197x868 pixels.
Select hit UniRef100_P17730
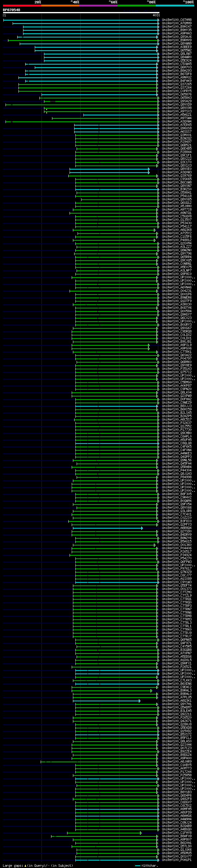click(177, 430)
